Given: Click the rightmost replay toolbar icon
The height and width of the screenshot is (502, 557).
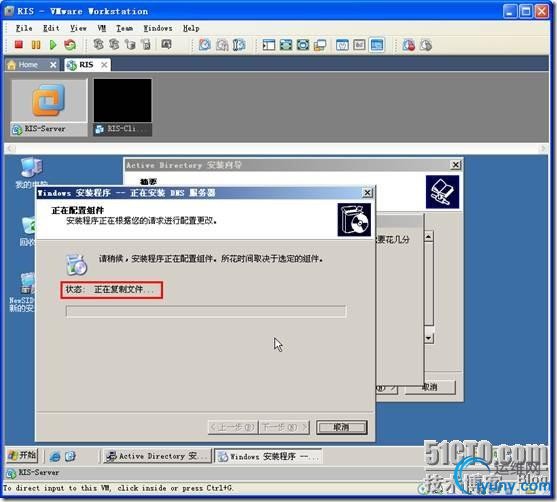Looking at the screenshot, I should pos(426,45).
